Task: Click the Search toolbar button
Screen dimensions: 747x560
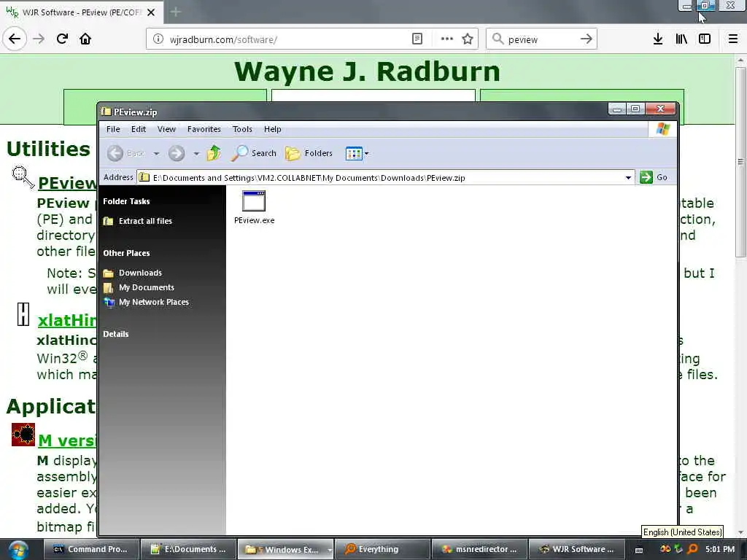Action: coord(254,153)
